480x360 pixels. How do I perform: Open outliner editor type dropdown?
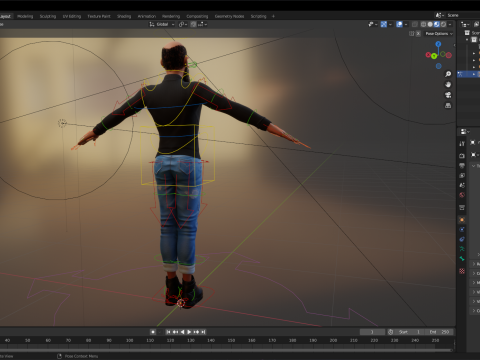click(x=465, y=24)
